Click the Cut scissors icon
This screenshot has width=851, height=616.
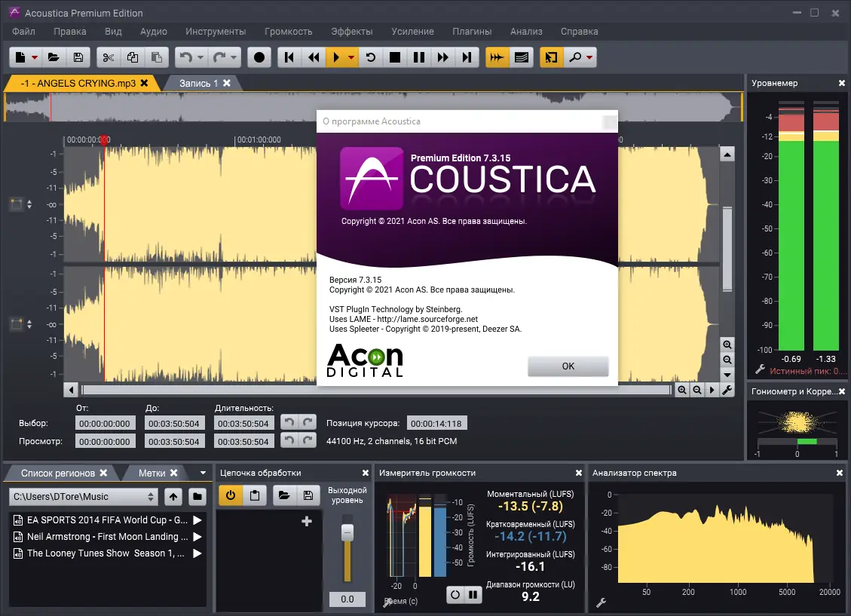108,57
